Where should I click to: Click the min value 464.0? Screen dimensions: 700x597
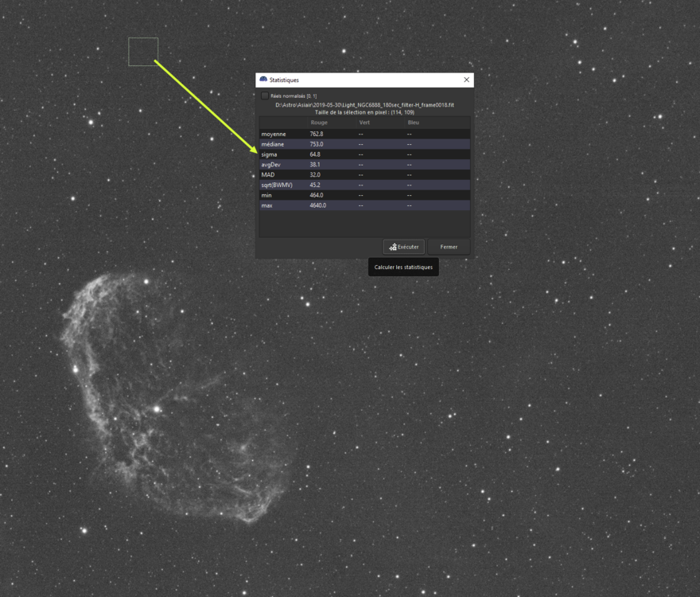[317, 195]
